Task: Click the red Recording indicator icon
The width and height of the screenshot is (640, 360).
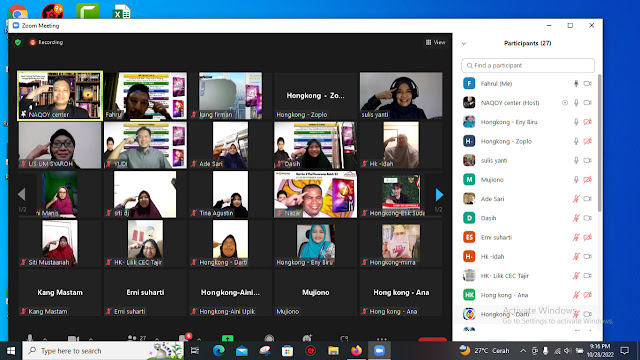Action: point(33,42)
